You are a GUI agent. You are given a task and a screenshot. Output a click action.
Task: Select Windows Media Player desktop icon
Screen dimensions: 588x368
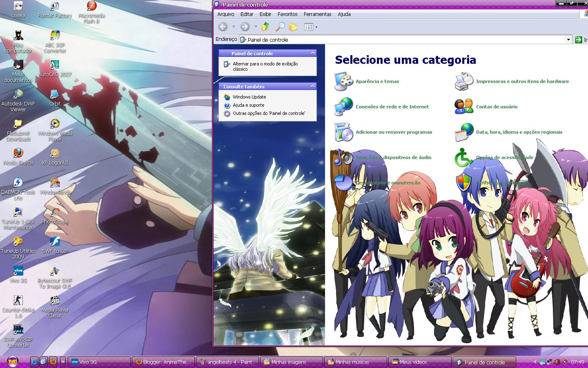click(55, 130)
